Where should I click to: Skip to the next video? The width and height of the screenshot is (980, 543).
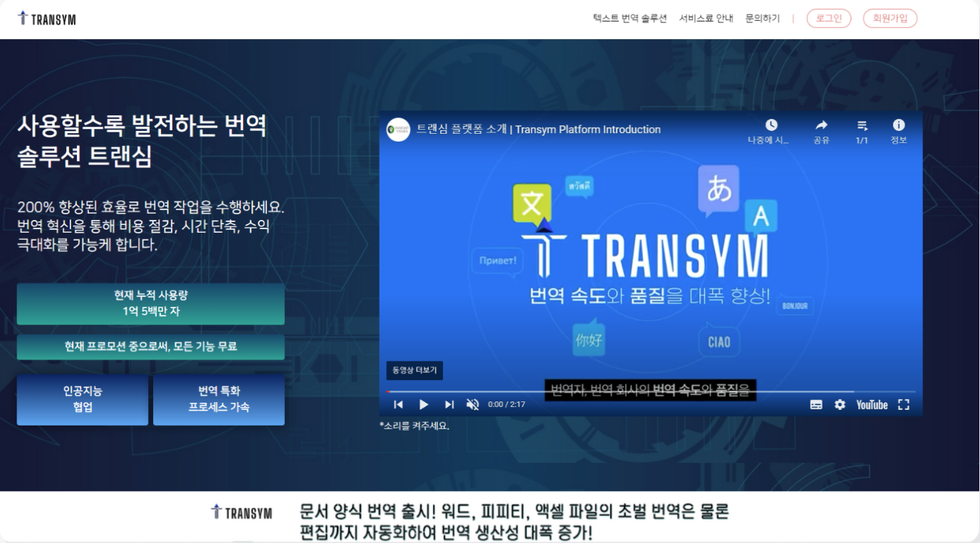pyautogui.click(x=449, y=405)
